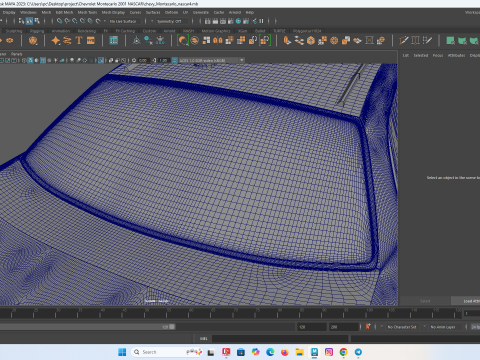Open the UV menu
The image size is (480, 360).
185,12
